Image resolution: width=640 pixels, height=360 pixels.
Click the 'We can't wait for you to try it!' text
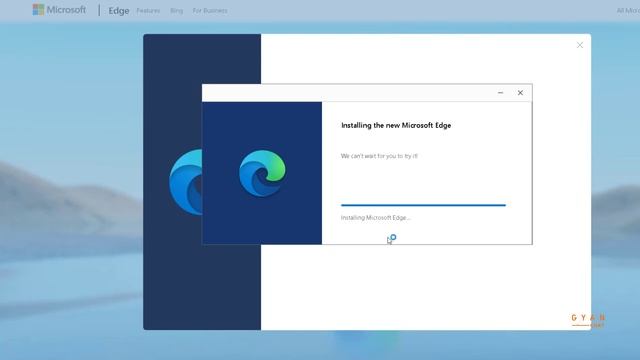tap(379, 156)
